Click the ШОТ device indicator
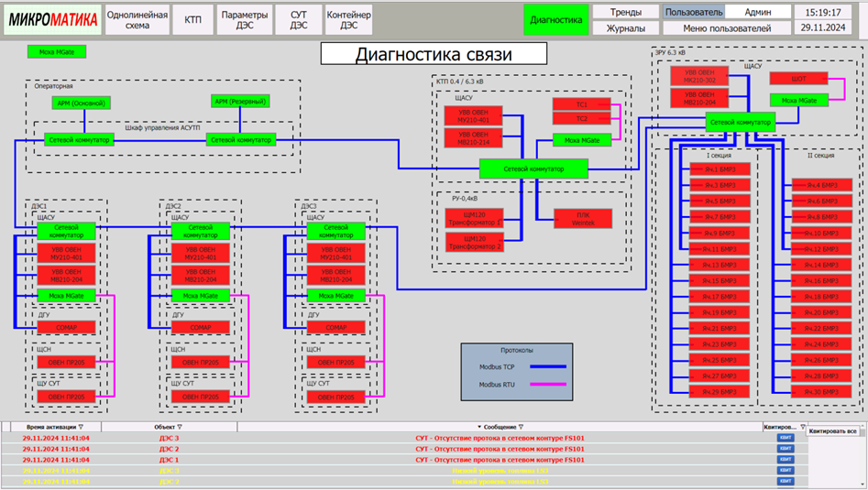The width and height of the screenshot is (868, 490). [798, 79]
